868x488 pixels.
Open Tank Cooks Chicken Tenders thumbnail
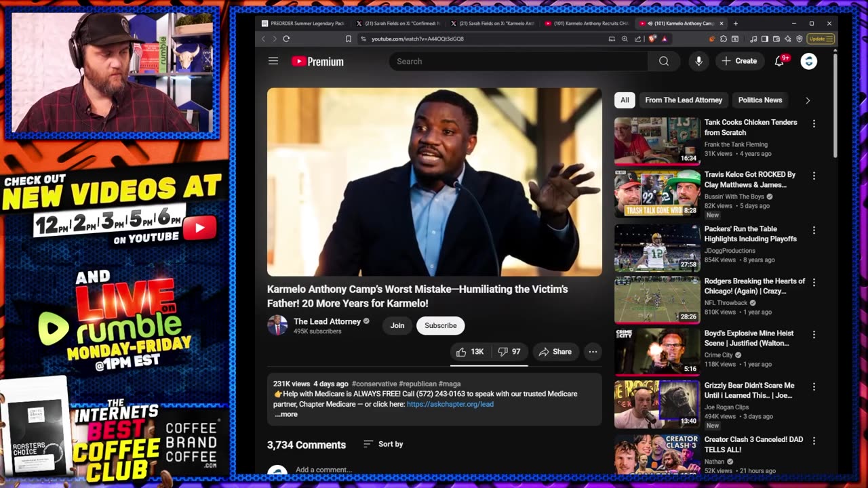[657, 141]
